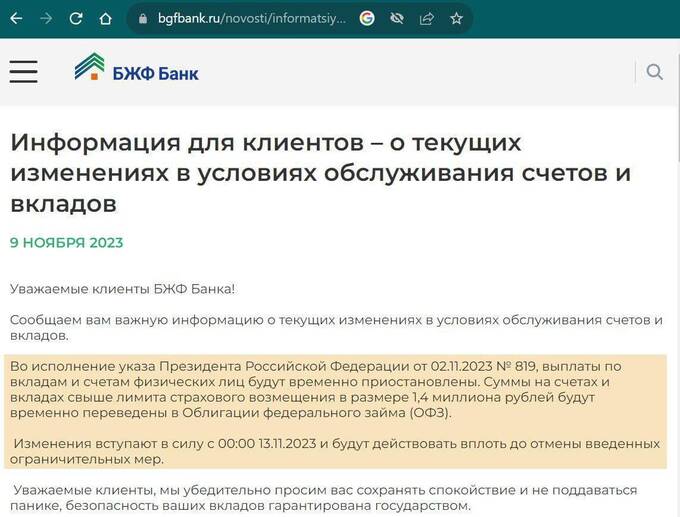Go back to previous page
Viewport: 680px width, 517px height.
point(16,19)
